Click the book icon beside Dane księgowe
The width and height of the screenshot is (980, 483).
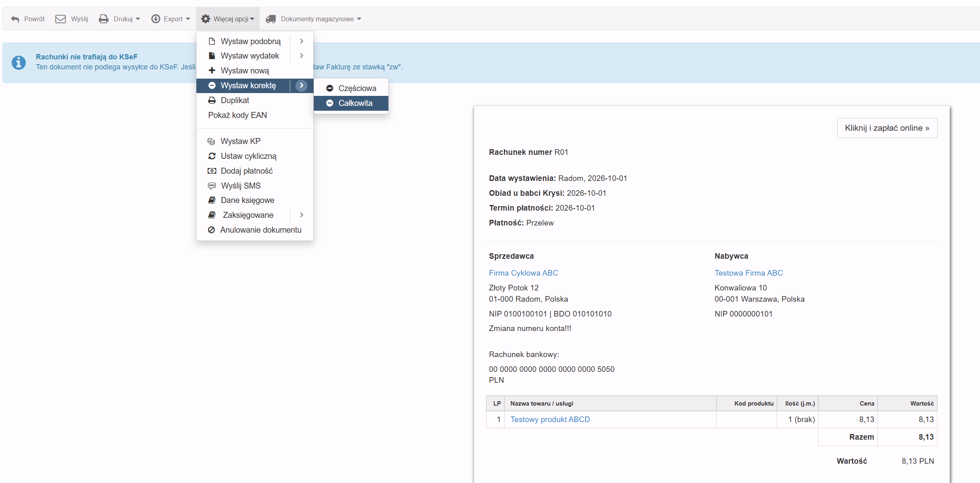click(x=212, y=200)
